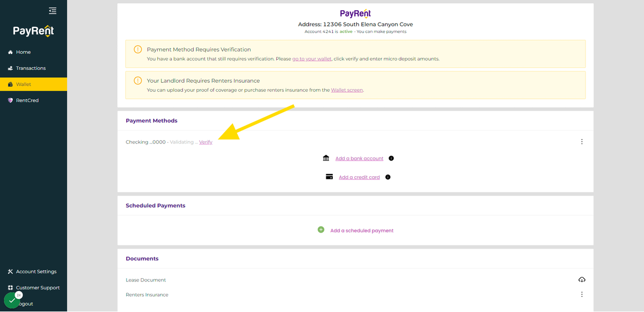Screen dimensions: 644x312
Task: Click the Customer Support grid icon
Action: click(10, 288)
